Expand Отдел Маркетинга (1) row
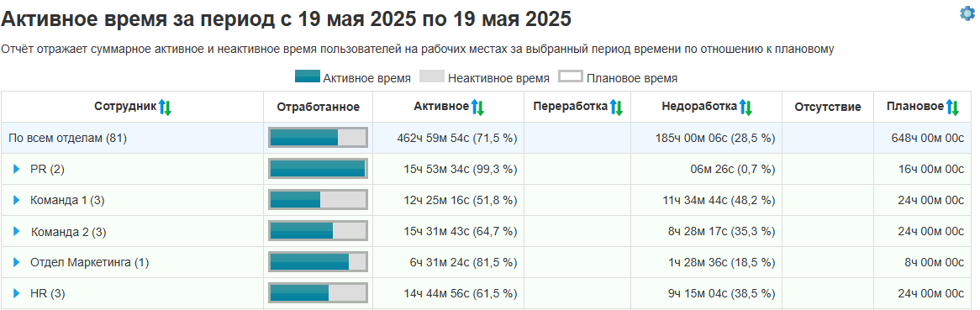The height and width of the screenshot is (310, 980). click(17, 262)
